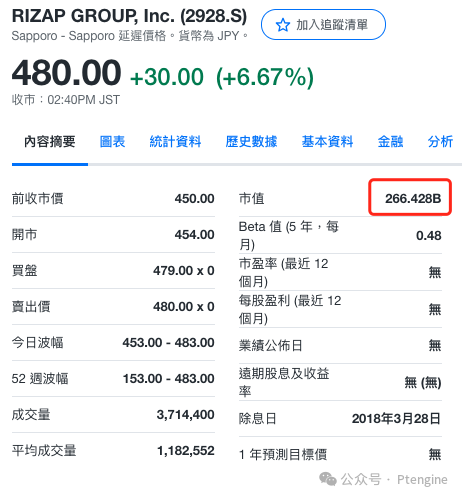The height and width of the screenshot is (498, 462).
Task: Click the 除息日 value 2018年3月28日
Action: 396,419
